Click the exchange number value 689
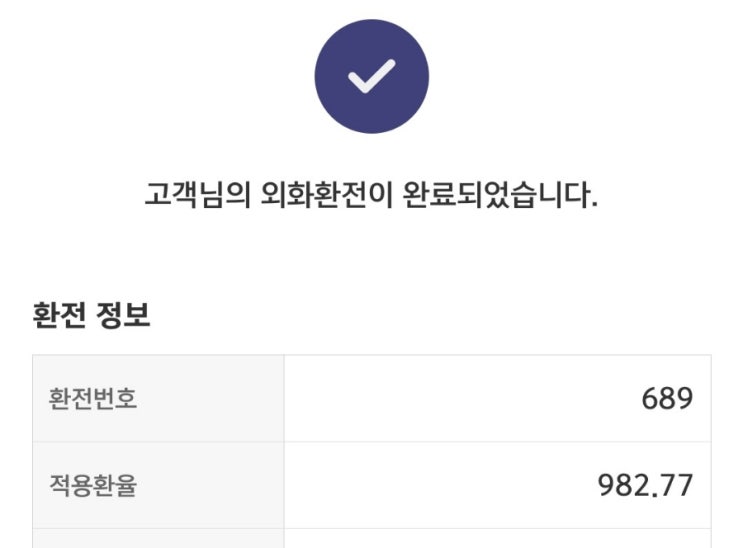The width and height of the screenshot is (743, 548). click(x=667, y=399)
